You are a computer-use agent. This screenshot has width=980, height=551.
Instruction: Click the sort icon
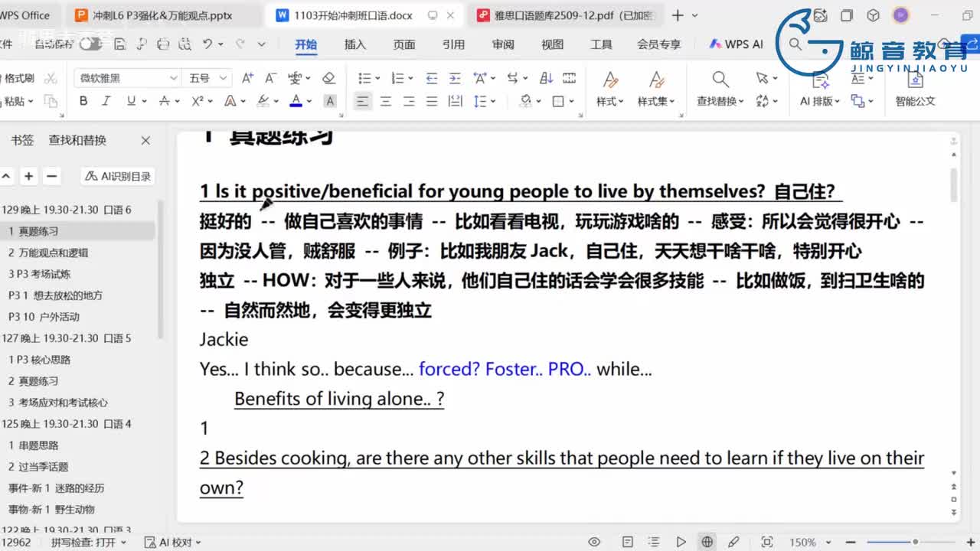pos(547,78)
